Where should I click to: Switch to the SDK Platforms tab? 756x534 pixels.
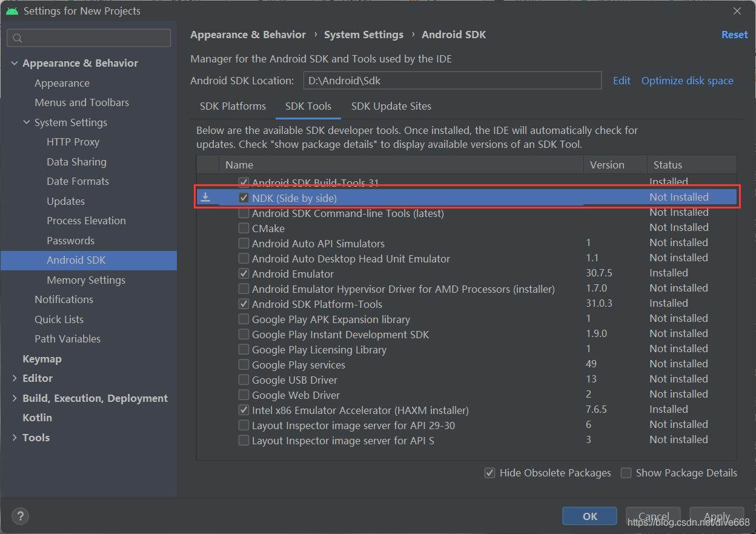tap(233, 106)
